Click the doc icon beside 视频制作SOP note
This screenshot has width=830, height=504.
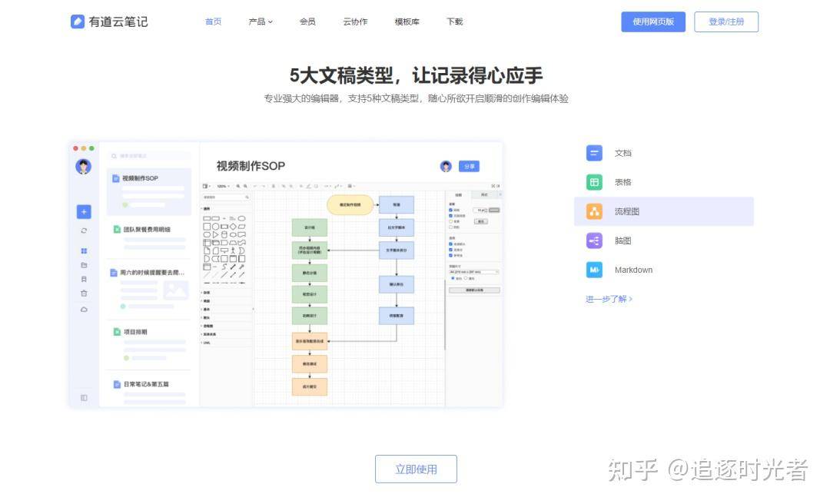click(116, 178)
